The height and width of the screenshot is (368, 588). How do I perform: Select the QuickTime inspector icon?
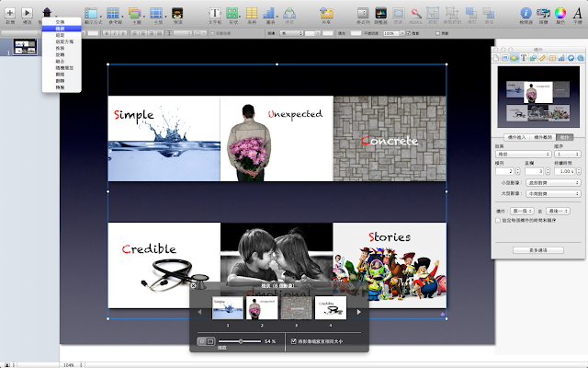(x=581, y=58)
